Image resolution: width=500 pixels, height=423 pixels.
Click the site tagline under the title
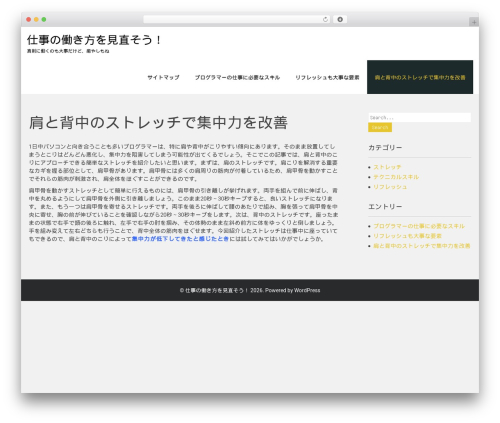coord(68,51)
